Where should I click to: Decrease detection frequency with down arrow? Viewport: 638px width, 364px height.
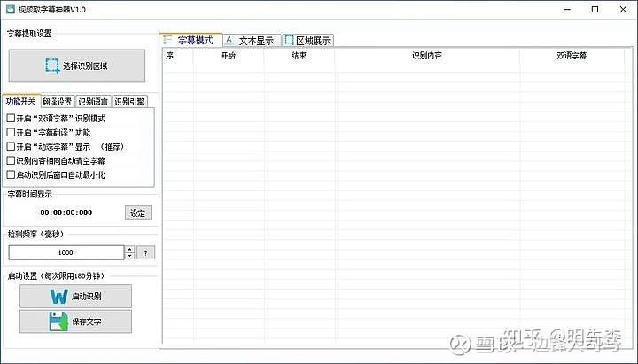[129, 256]
